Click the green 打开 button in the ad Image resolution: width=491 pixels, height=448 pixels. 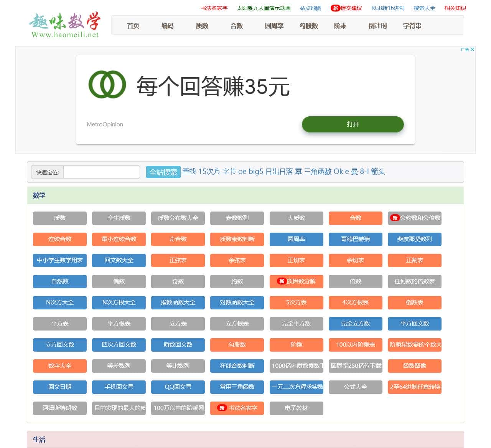(x=352, y=124)
